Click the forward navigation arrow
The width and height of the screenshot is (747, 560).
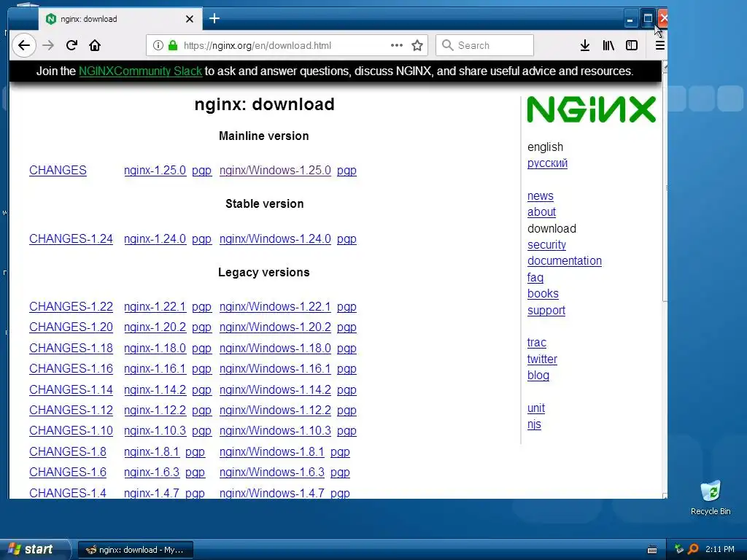click(x=48, y=45)
